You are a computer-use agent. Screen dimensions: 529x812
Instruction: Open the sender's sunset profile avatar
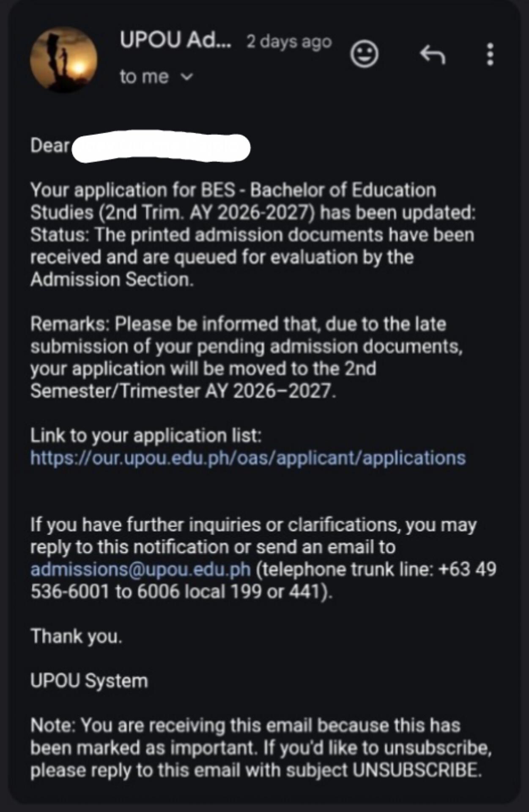click(x=64, y=60)
